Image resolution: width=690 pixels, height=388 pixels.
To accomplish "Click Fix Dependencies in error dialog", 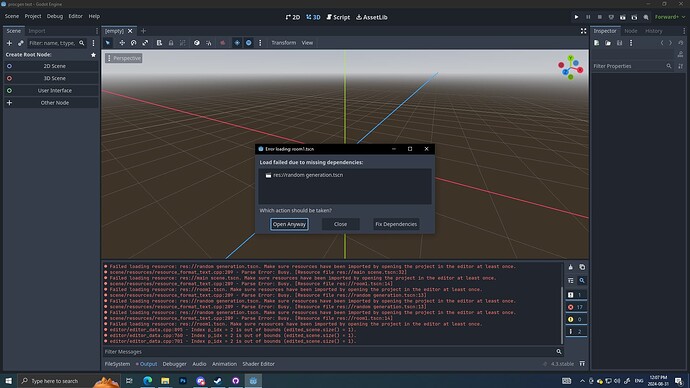I will [396, 224].
